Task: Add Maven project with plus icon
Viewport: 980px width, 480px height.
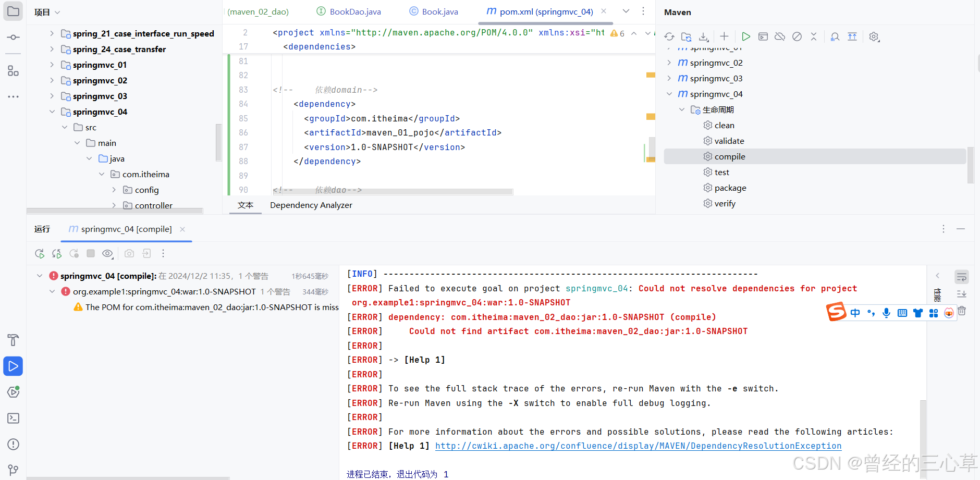Action: coord(724,36)
